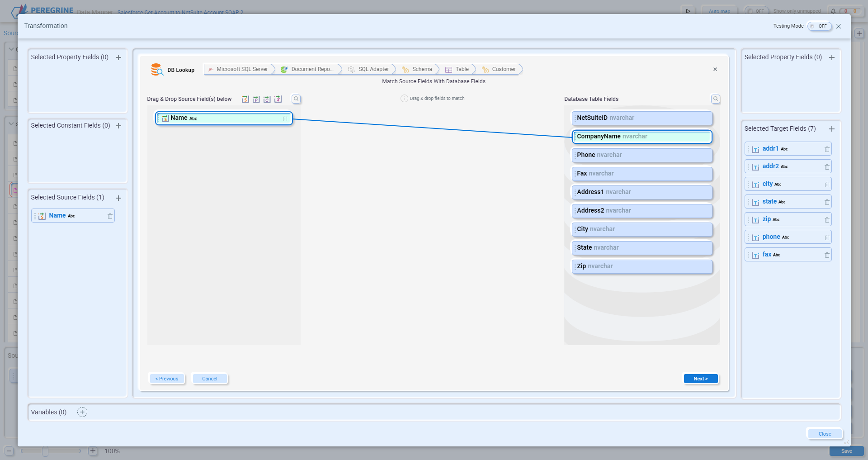
Task: Close the DB Lookup panel
Action: [715, 69]
